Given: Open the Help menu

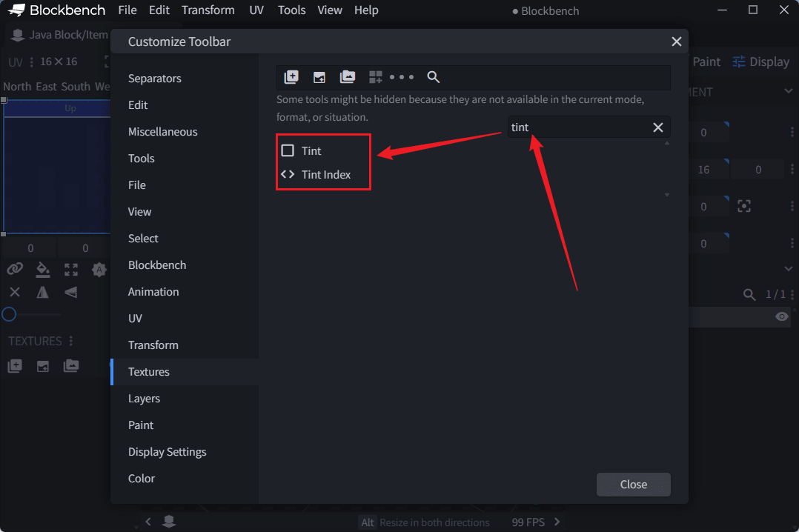Looking at the screenshot, I should [x=366, y=10].
